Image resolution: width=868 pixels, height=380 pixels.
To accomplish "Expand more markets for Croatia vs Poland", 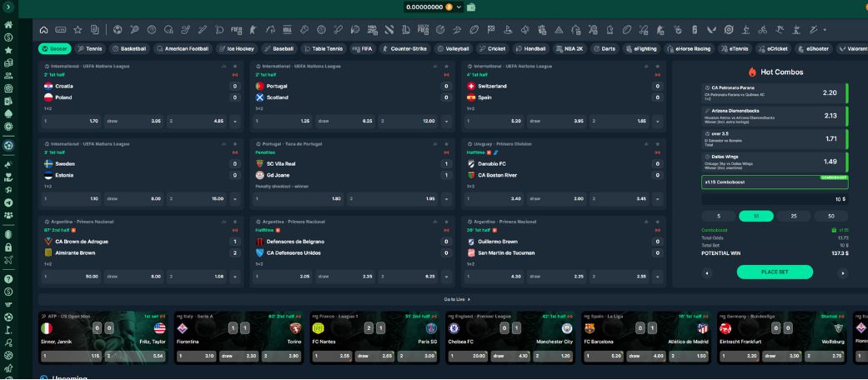I will (234, 121).
